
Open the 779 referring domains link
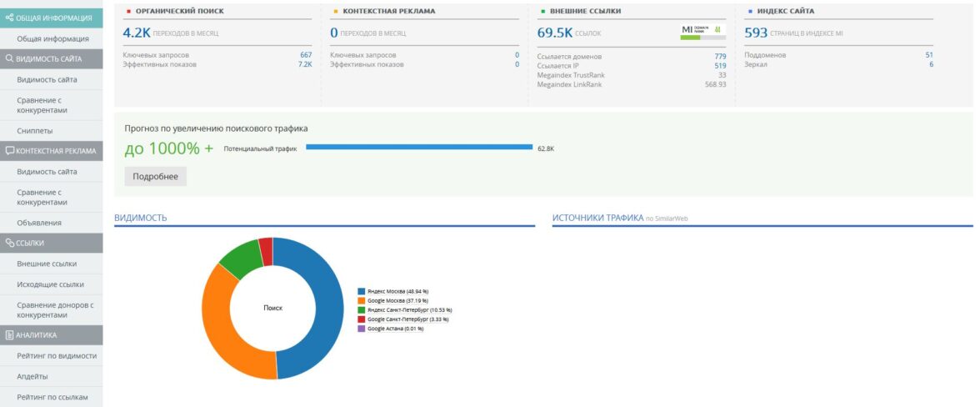coord(720,56)
